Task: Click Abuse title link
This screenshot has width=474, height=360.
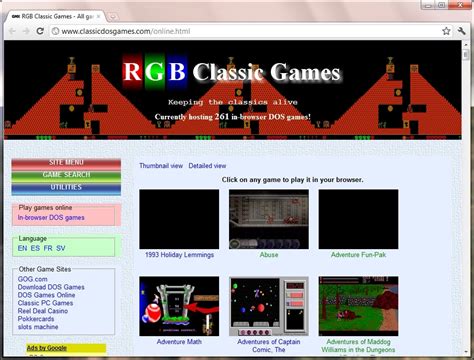Action: tap(269, 255)
